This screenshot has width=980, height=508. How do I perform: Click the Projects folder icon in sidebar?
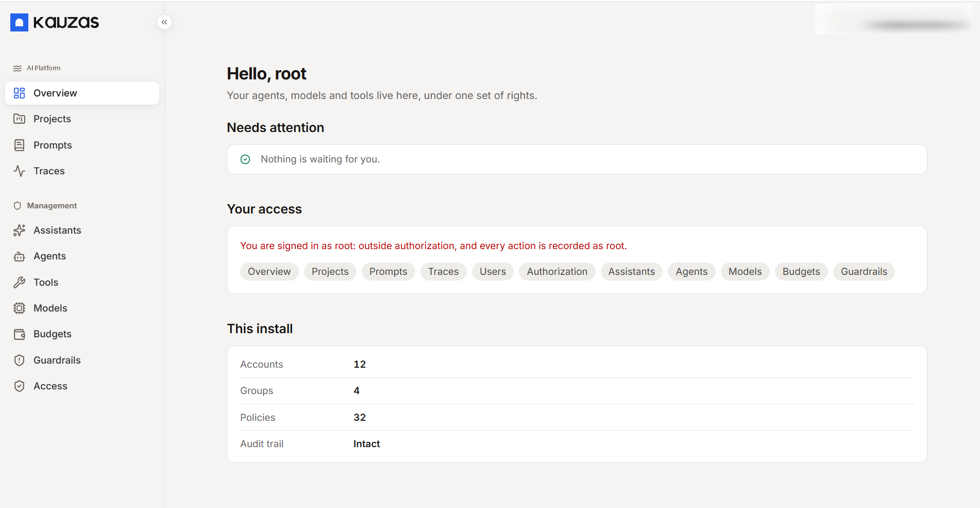coord(19,119)
